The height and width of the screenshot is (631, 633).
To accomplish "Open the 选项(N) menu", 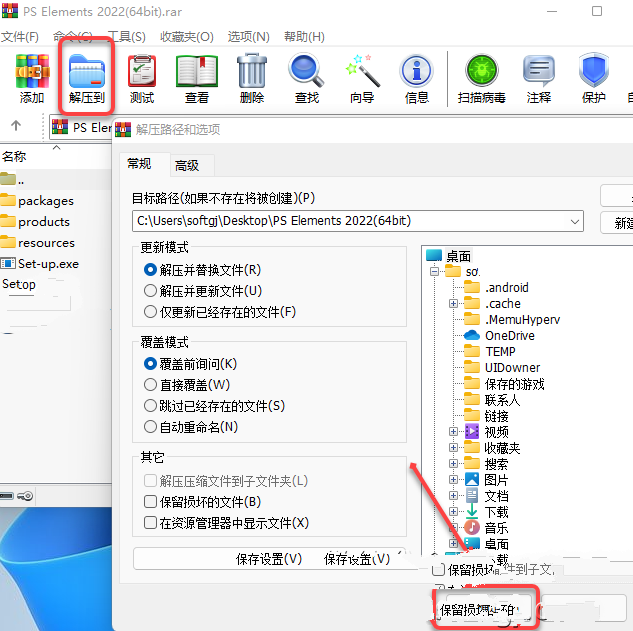I will tap(249, 37).
